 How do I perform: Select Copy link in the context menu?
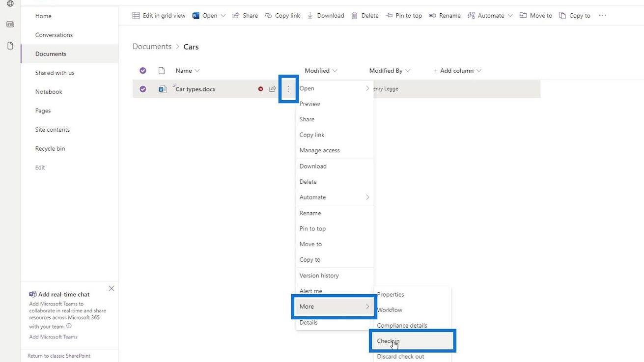click(335, 135)
